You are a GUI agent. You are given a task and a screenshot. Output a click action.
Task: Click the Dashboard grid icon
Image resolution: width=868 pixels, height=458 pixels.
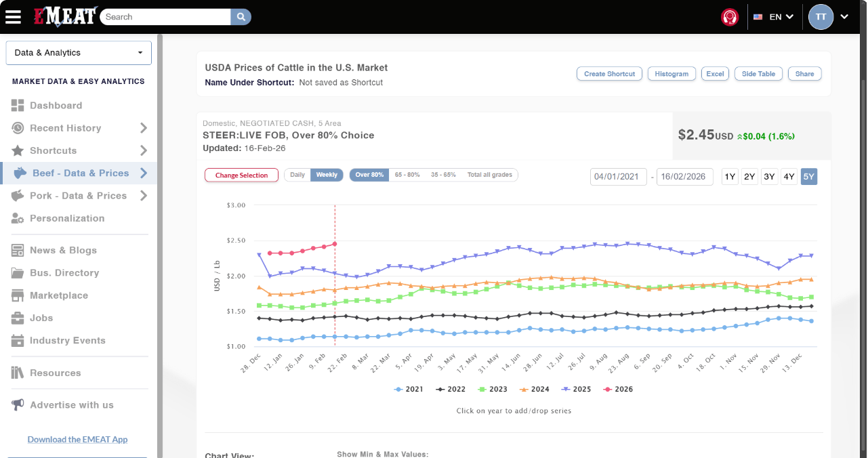click(18, 106)
